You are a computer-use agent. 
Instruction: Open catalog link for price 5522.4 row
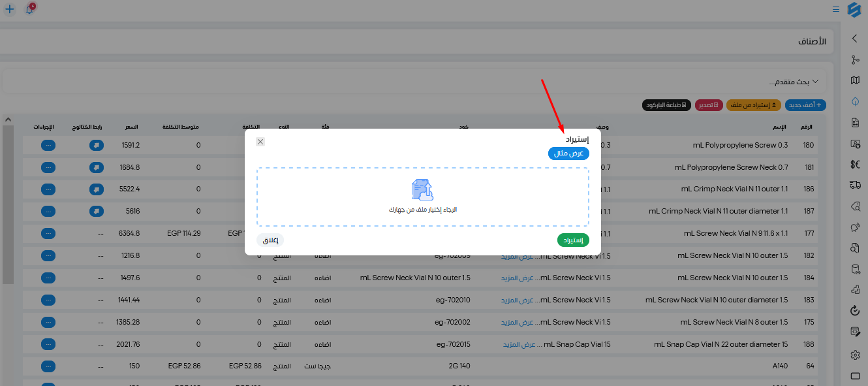click(97, 189)
